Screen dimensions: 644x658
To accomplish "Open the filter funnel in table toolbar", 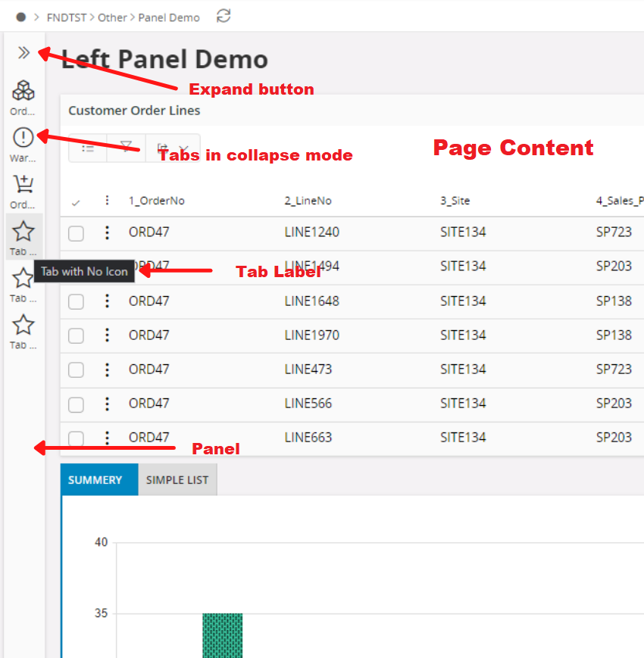I will click(126, 148).
